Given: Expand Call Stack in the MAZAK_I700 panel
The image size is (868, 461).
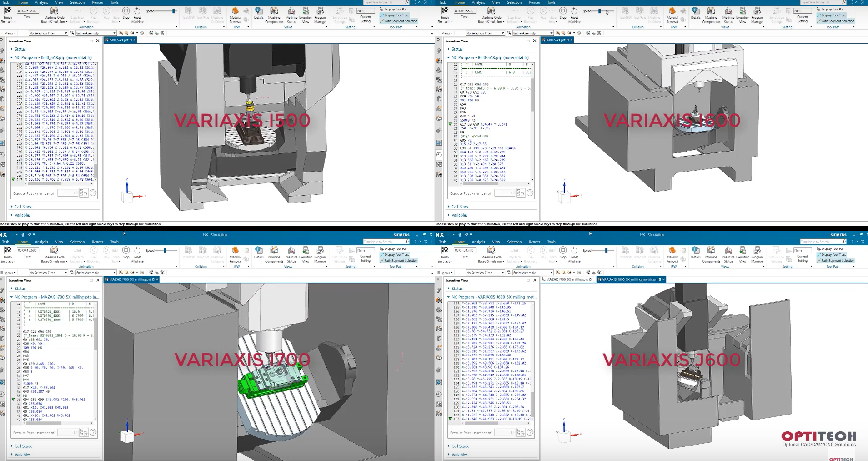Looking at the screenshot, I should click(x=23, y=446).
